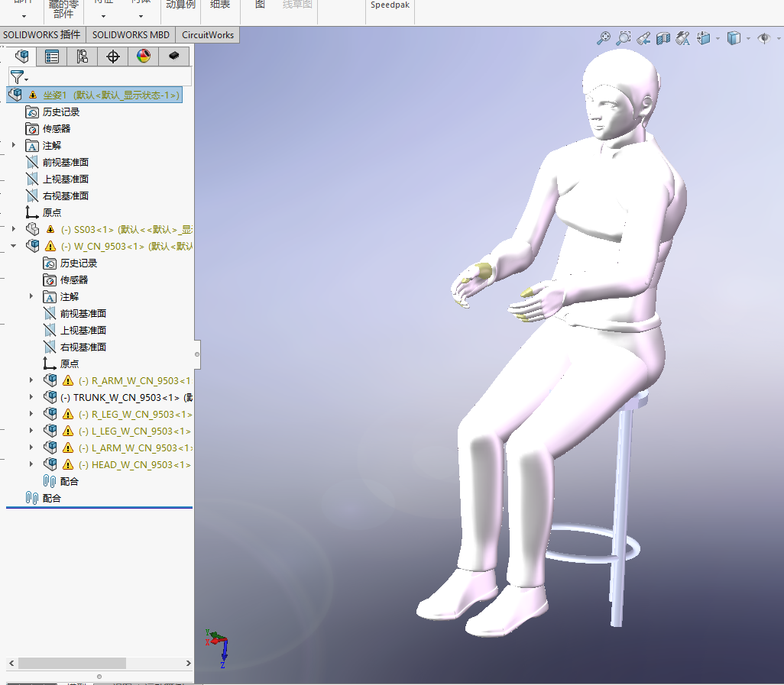784x685 pixels.
Task: Open the PropertyManager tab
Action: pyautogui.click(x=51, y=56)
